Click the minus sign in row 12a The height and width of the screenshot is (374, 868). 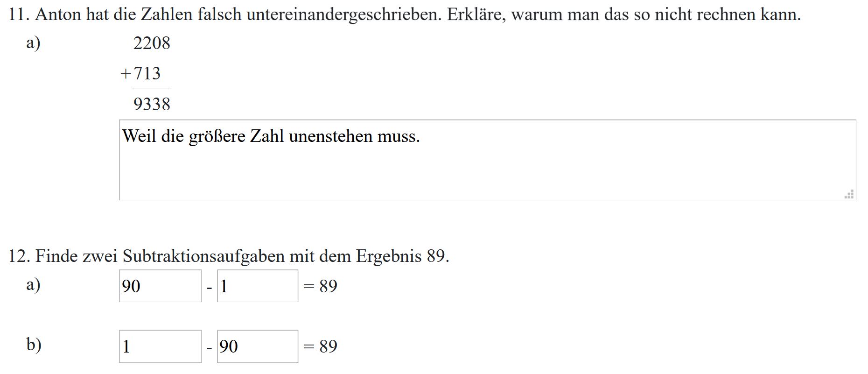coord(209,288)
